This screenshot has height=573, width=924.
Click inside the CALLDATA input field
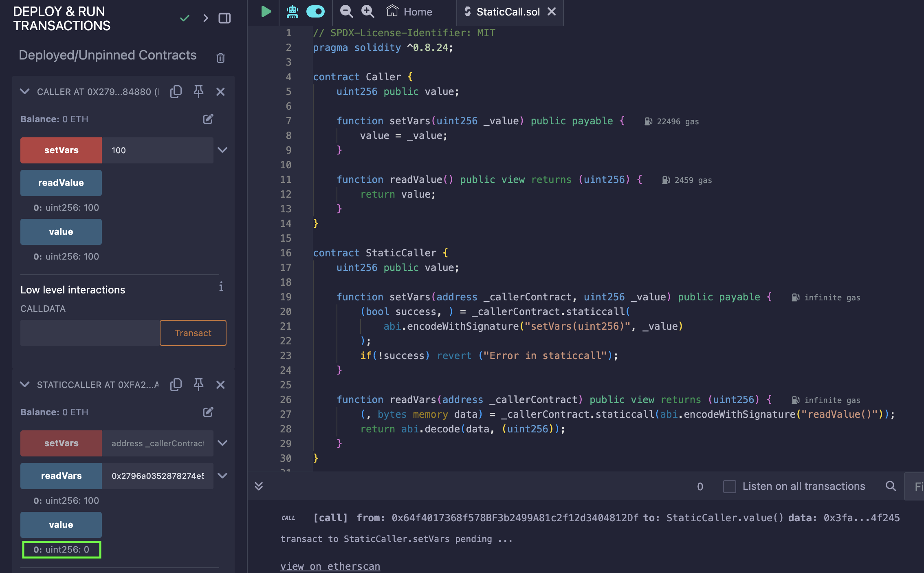[89, 333]
